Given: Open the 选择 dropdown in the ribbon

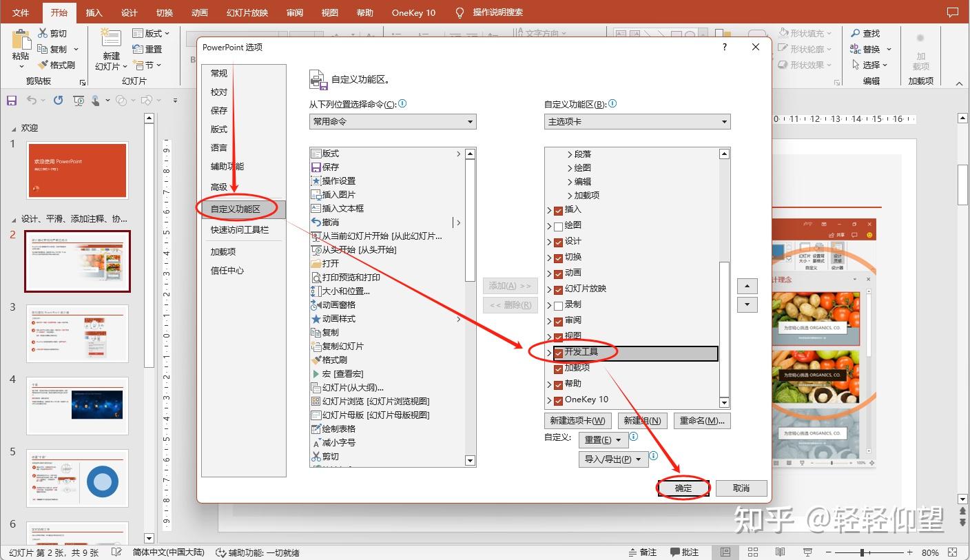Looking at the screenshot, I should tap(871, 65).
